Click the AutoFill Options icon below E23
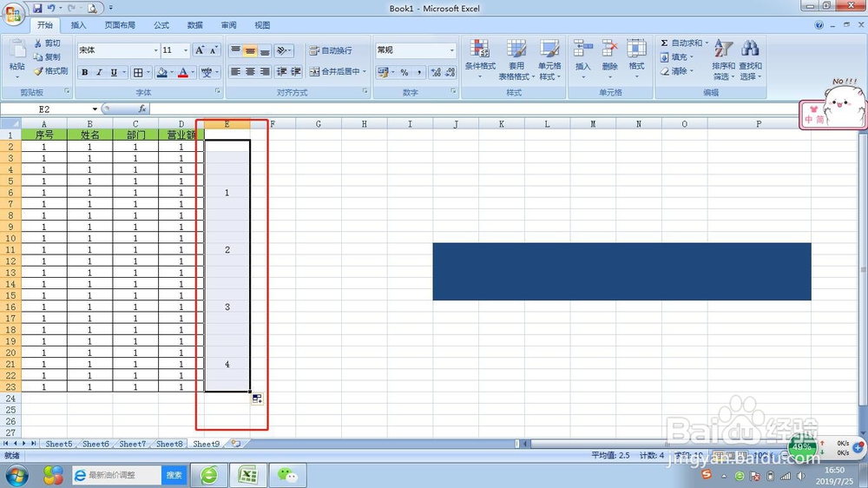The image size is (868, 488). (x=257, y=399)
